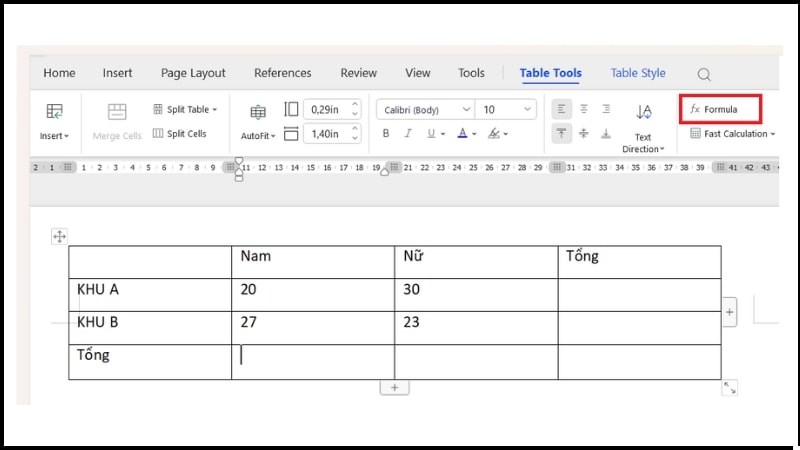
Task: Open the Insert table menu icon
Action: tap(54, 112)
